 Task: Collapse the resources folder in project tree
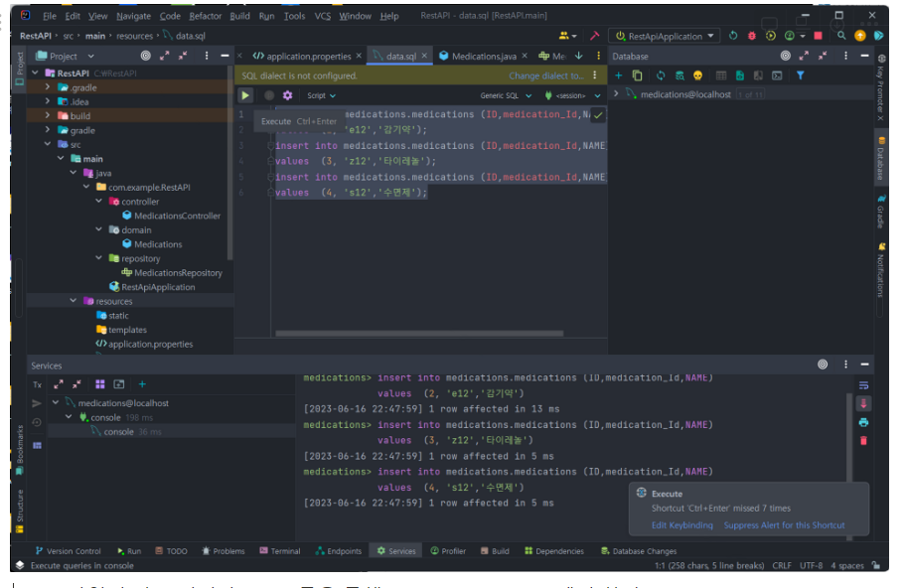[x=74, y=301]
